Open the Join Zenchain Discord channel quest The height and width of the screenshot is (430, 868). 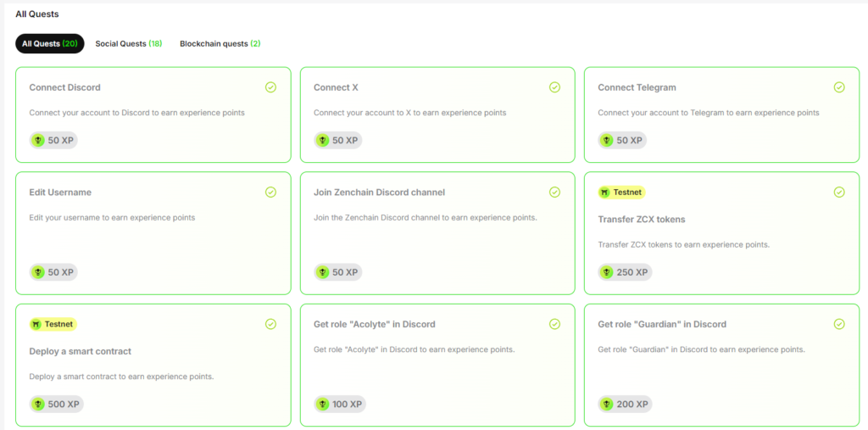[x=379, y=193]
